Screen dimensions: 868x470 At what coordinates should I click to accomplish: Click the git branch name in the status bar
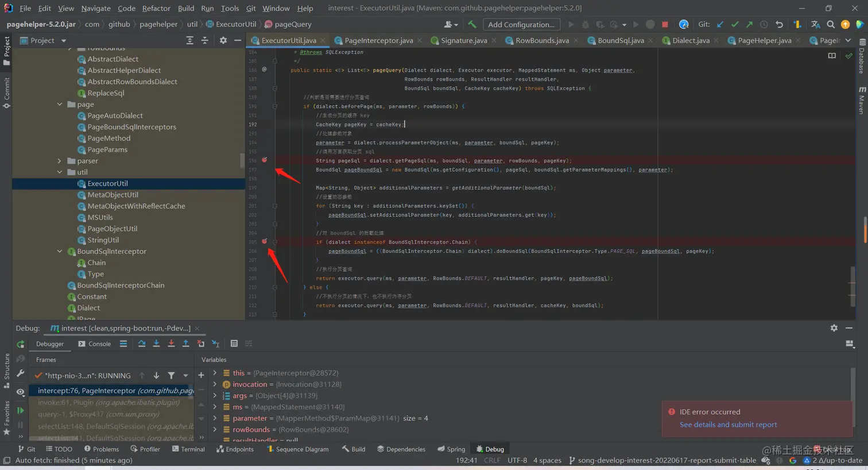667,460
